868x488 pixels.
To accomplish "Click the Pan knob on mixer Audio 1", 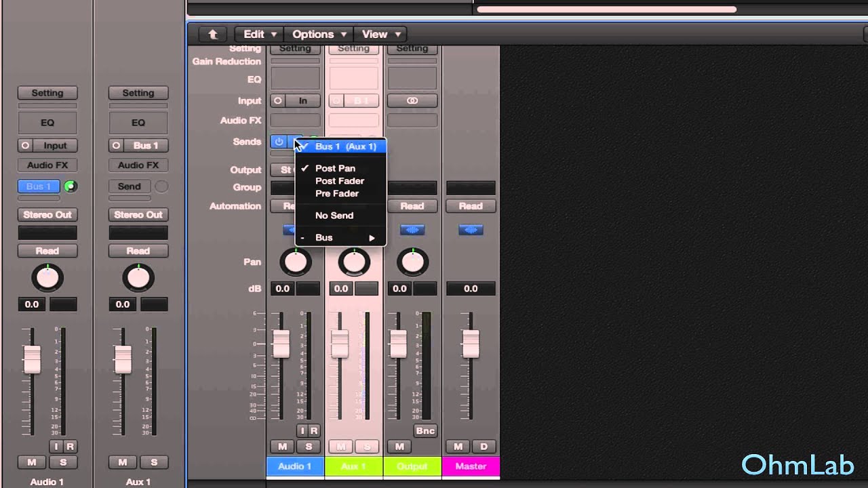I will pos(296,262).
